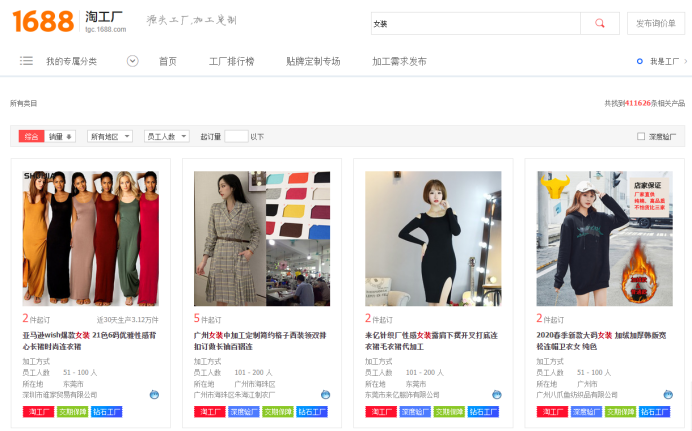The width and height of the screenshot is (692, 431).
Task: Go to the 首页 nav item
Action: [168, 61]
